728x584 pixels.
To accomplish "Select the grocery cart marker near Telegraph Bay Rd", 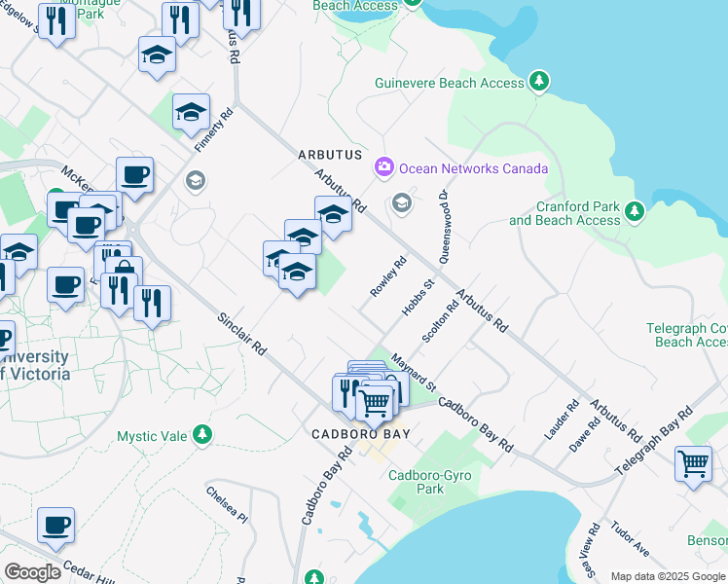I will (693, 465).
